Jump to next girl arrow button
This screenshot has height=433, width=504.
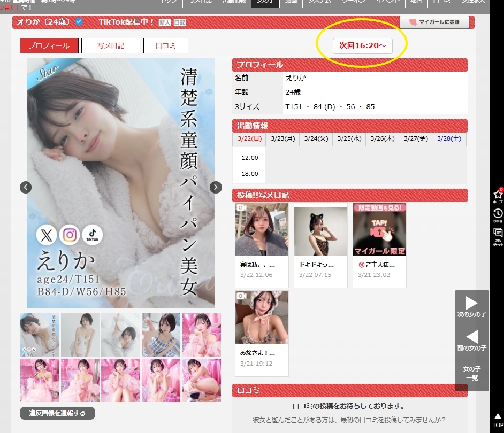click(472, 307)
